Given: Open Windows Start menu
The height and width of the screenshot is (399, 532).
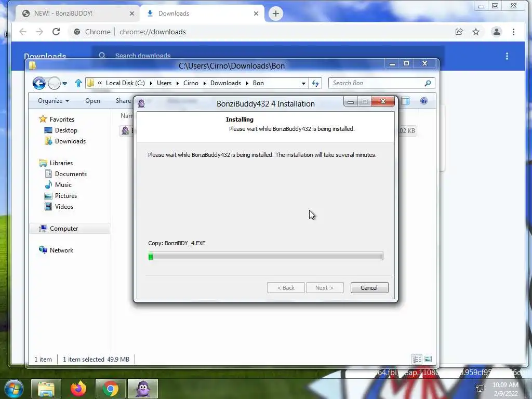Looking at the screenshot, I should point(14,389).
